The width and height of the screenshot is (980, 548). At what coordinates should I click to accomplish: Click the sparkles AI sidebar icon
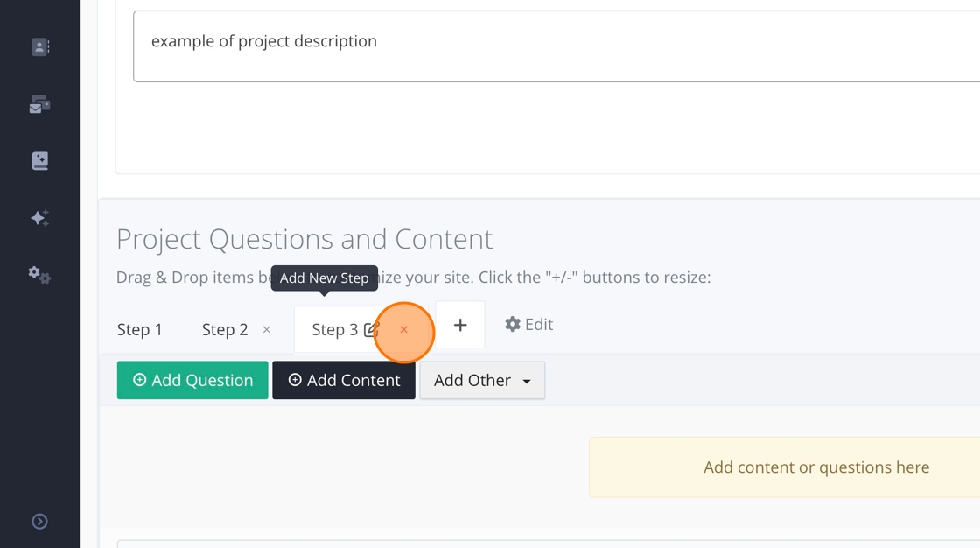tap(40, 218)
